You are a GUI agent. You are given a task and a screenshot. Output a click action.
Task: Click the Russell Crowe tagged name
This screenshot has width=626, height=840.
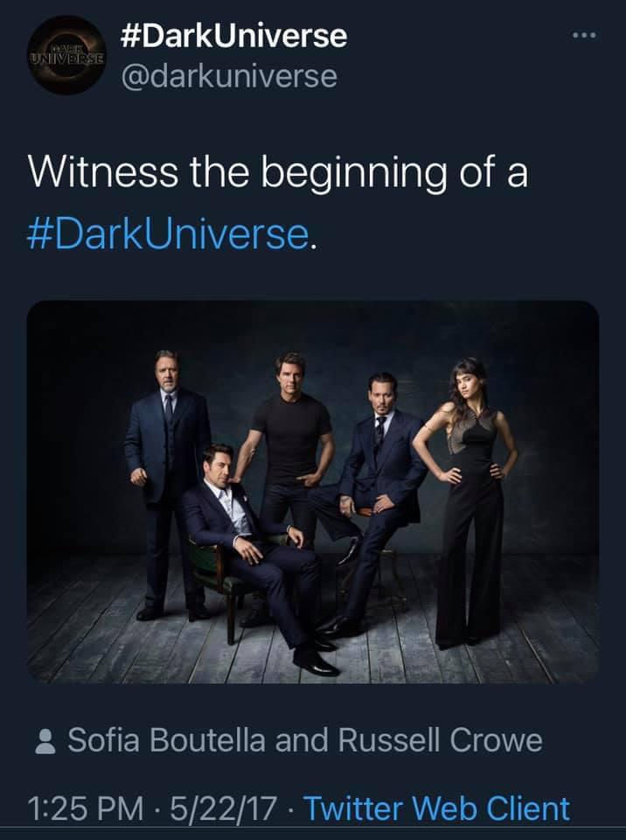440,740
